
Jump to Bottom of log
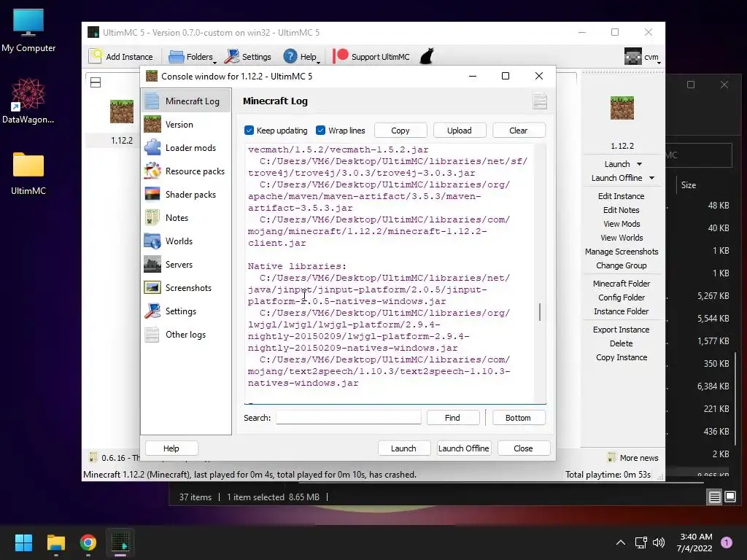tap(518, 418)
